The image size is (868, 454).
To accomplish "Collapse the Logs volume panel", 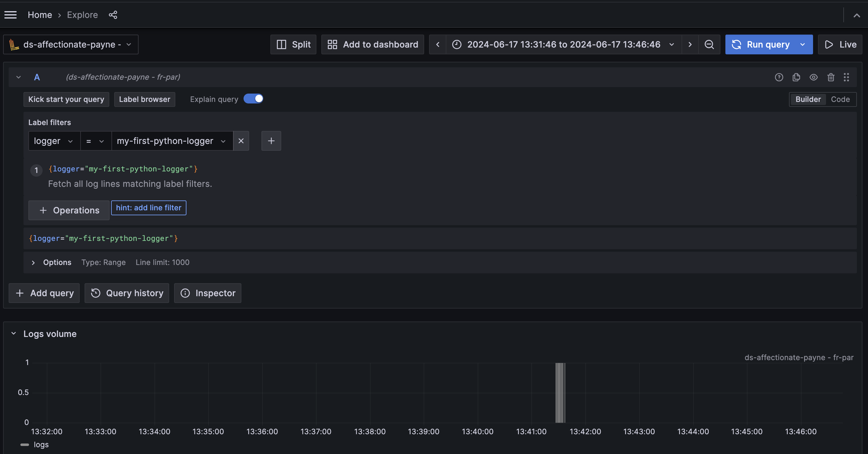I will tap(14, 334).
